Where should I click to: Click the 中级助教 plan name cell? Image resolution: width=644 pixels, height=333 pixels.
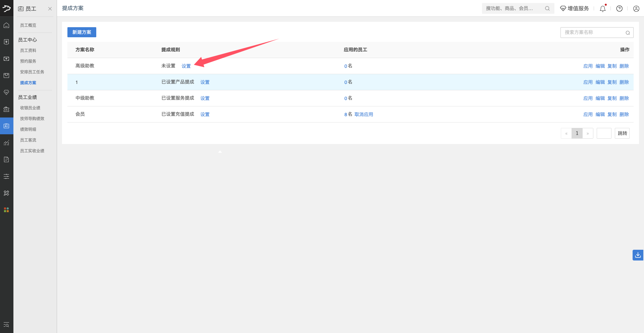[x=85, y=98]
